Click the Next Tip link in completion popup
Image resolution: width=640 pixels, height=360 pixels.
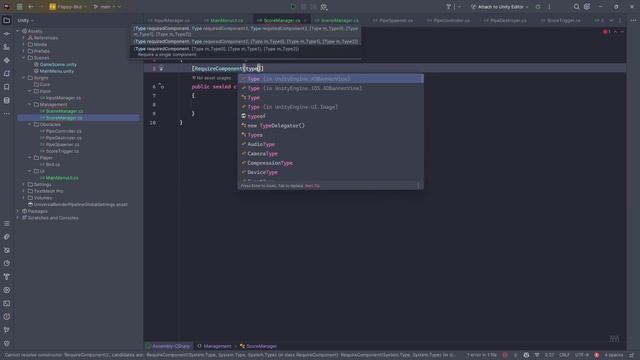click(313, 186)
